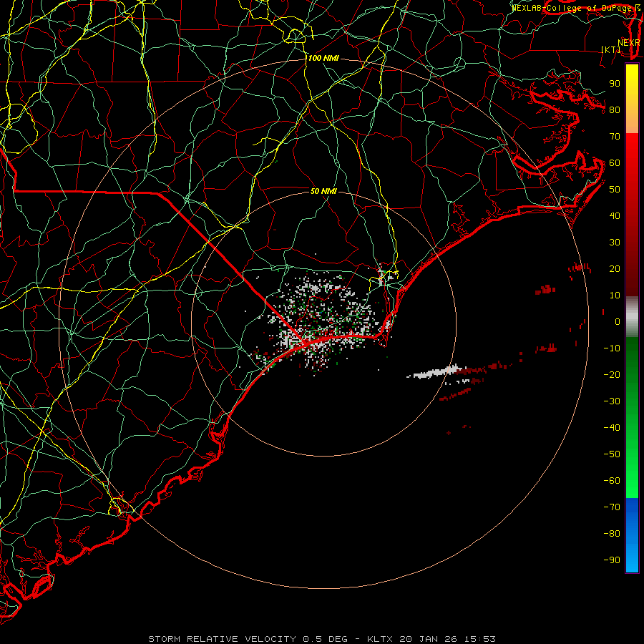
Task: Click the -20 value on velocity scale
Action: (x=612, y=374)
